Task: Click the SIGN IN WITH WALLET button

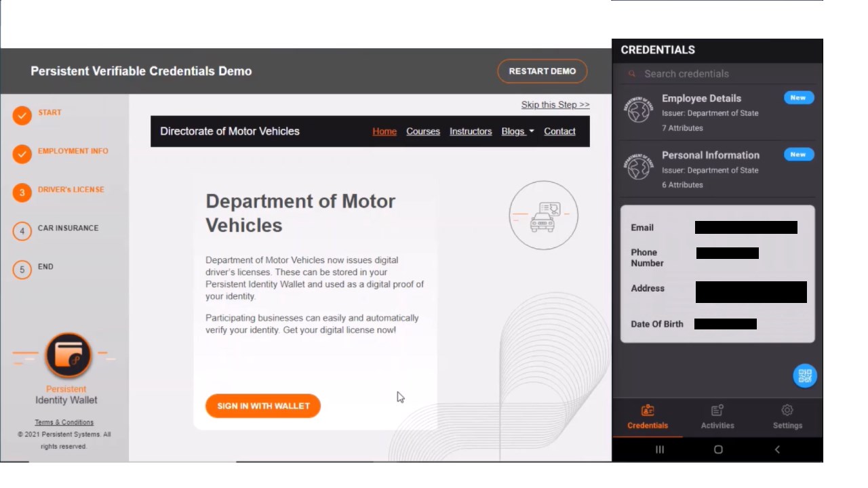Action: click(263, 406)
